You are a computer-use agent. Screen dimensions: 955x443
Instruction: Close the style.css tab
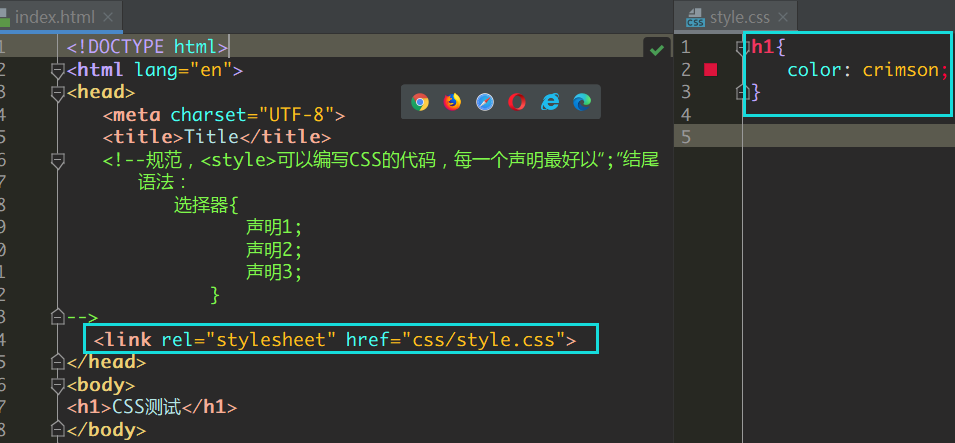(x=783, y=17)
